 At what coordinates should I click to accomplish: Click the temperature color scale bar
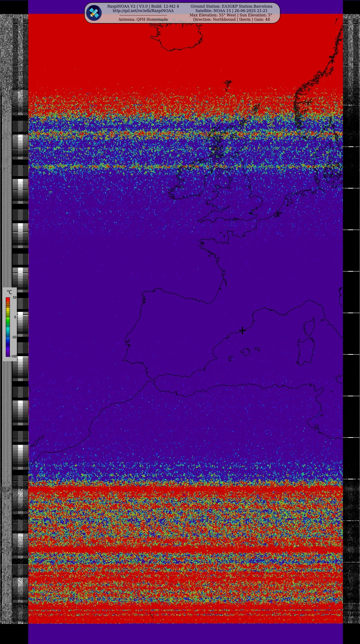(8, 327)
